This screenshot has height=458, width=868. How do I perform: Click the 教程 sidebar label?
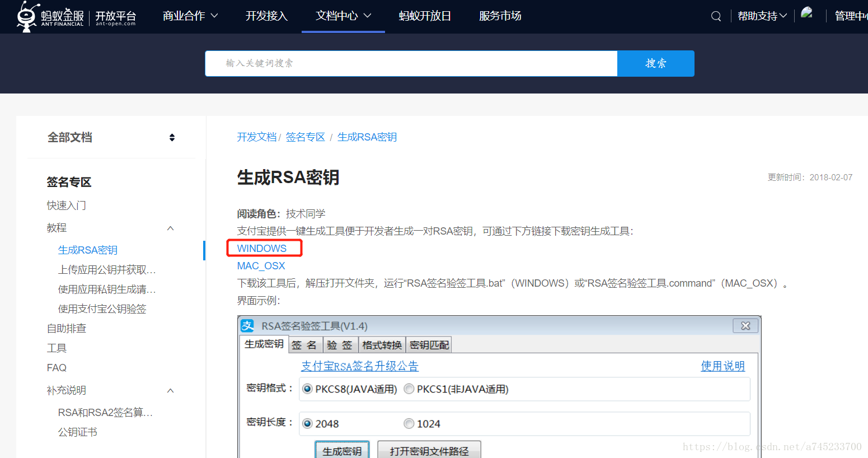point(57,228)
